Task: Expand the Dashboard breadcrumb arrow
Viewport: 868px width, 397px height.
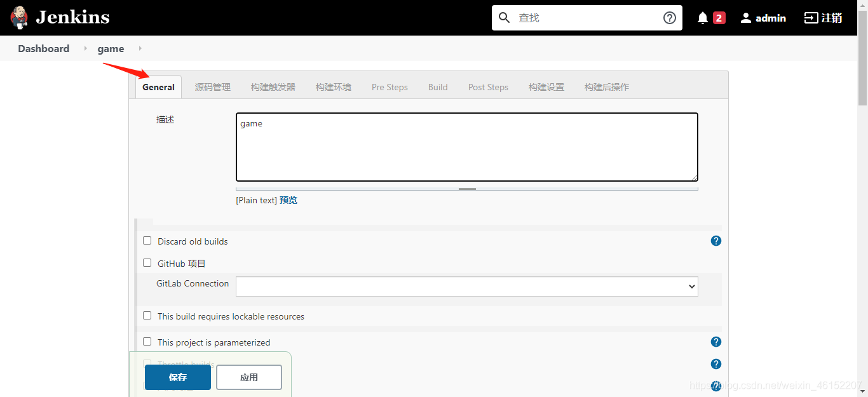Action: pos(86,49)
